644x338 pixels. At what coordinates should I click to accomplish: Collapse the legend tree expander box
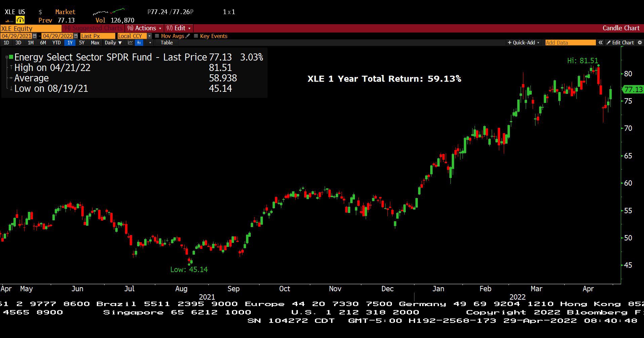[7, 57]
